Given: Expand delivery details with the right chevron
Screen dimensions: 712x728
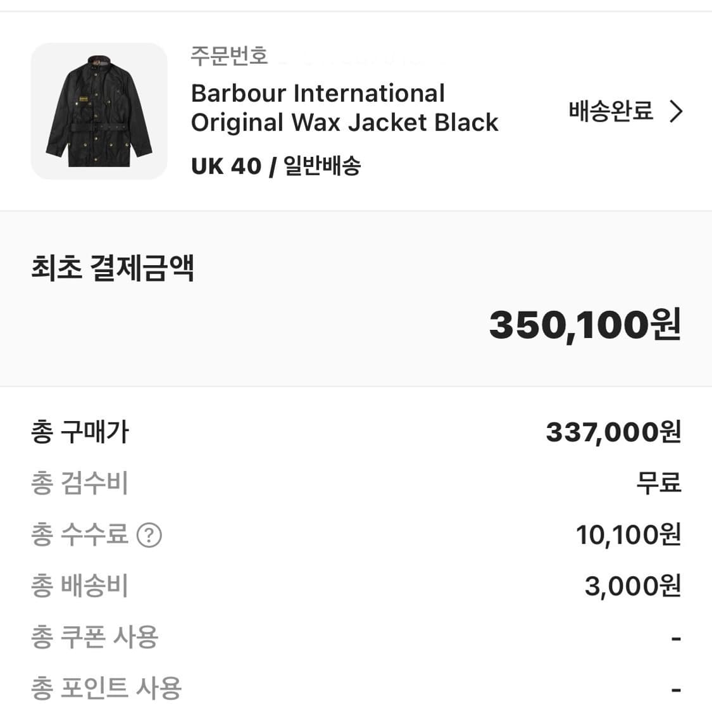Looking at the screenshot, I should pos(677,111).
